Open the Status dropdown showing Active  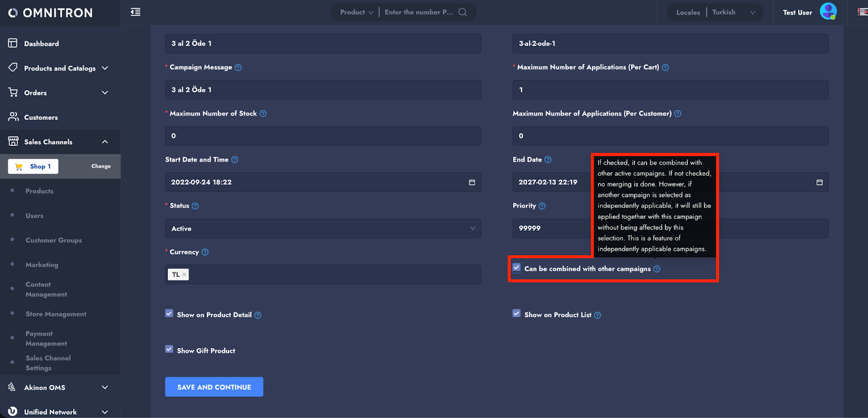(322, 229)
